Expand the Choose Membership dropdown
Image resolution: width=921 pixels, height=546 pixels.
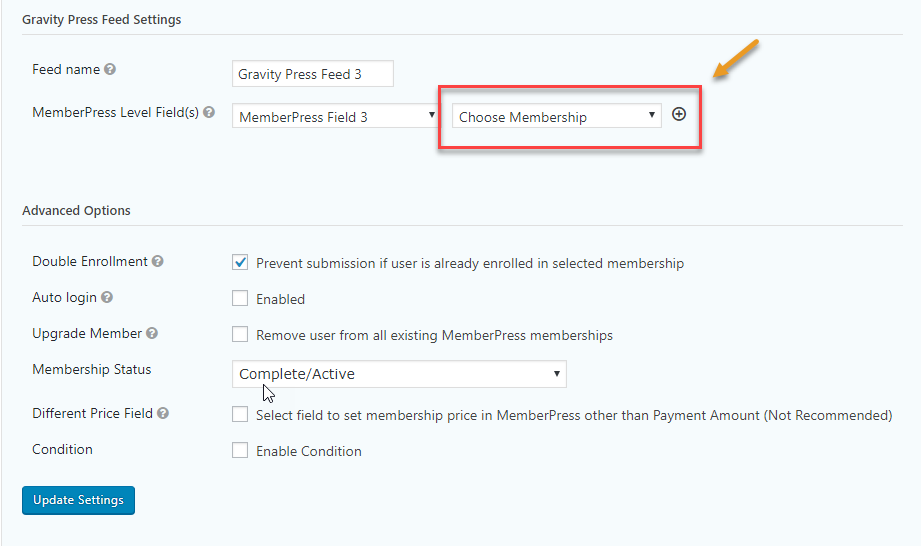557,116
